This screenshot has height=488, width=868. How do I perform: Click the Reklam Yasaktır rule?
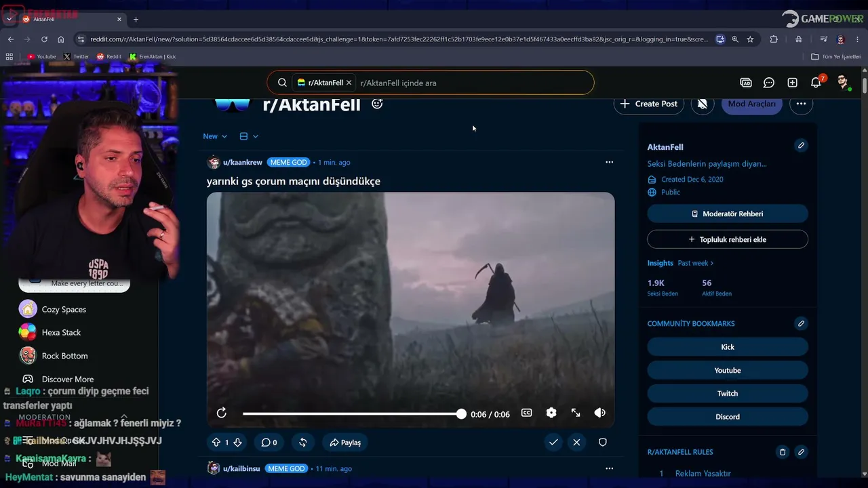click(x=703, y=474)
